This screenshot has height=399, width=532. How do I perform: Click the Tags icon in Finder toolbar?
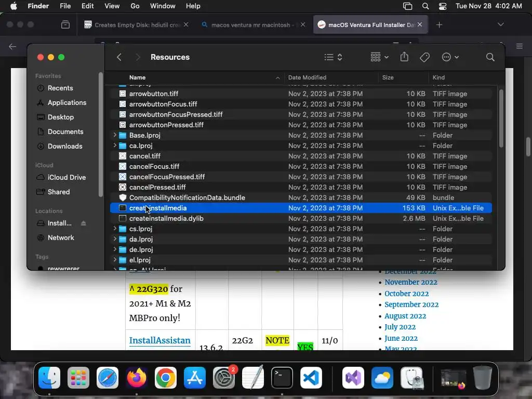point(424,57)
